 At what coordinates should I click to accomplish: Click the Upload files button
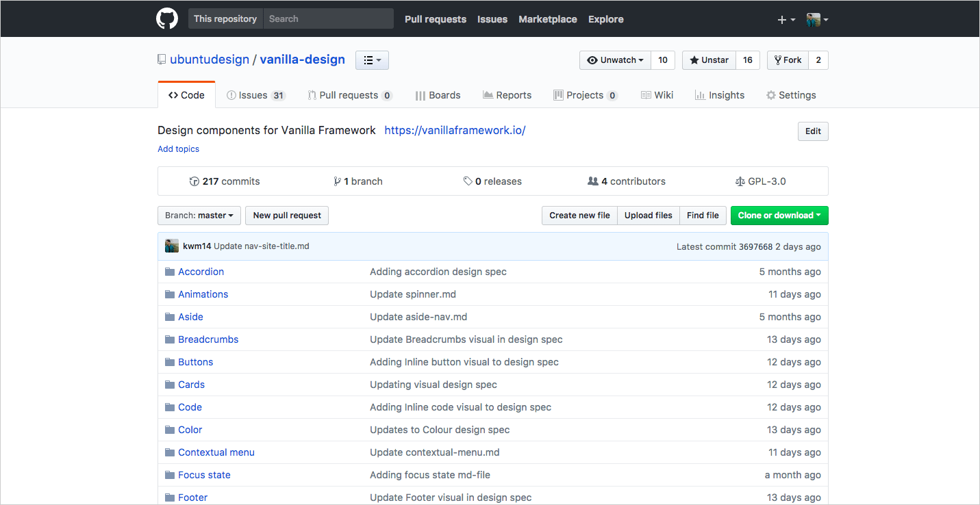click(x=649, y=216)
